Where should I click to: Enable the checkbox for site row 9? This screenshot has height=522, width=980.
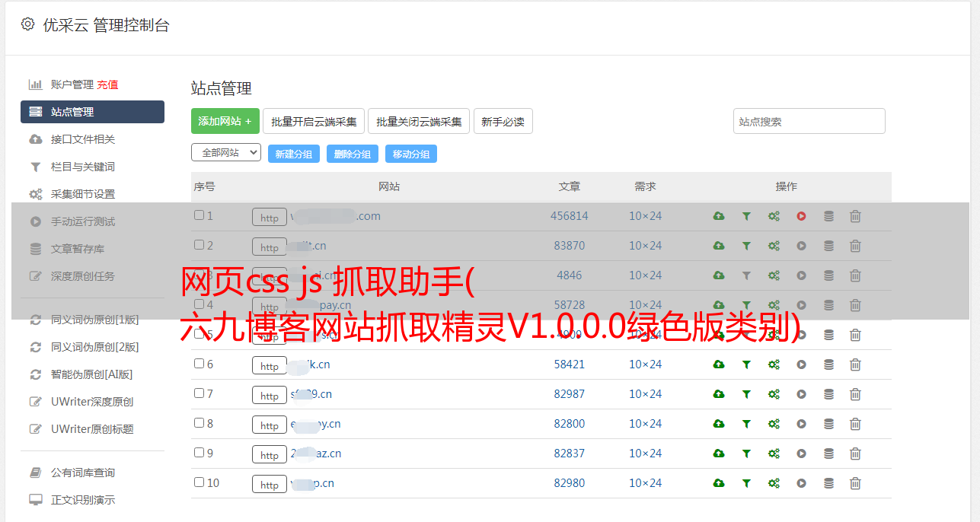click(199, 453)
